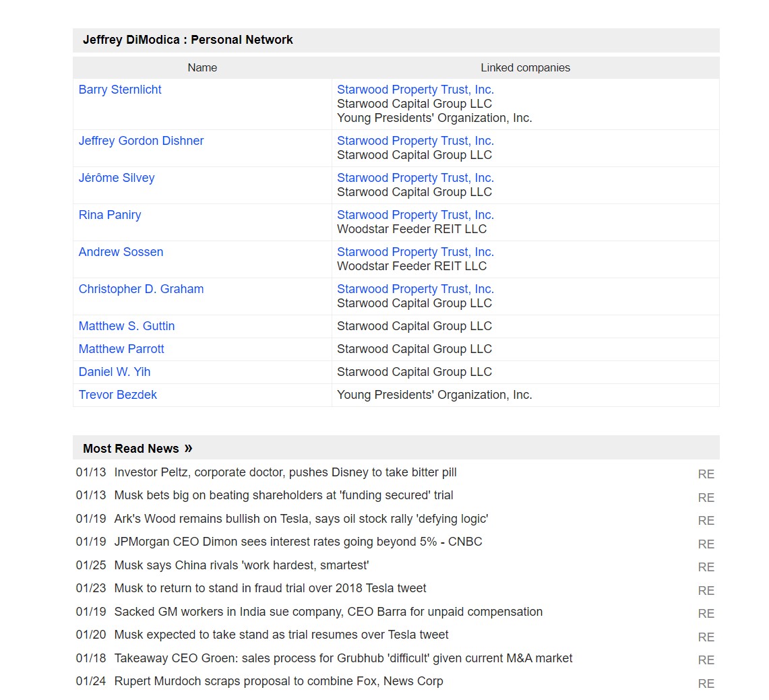Open Matthew S. Guttin's profile
The image size is (769, 700).
[127, 326]
